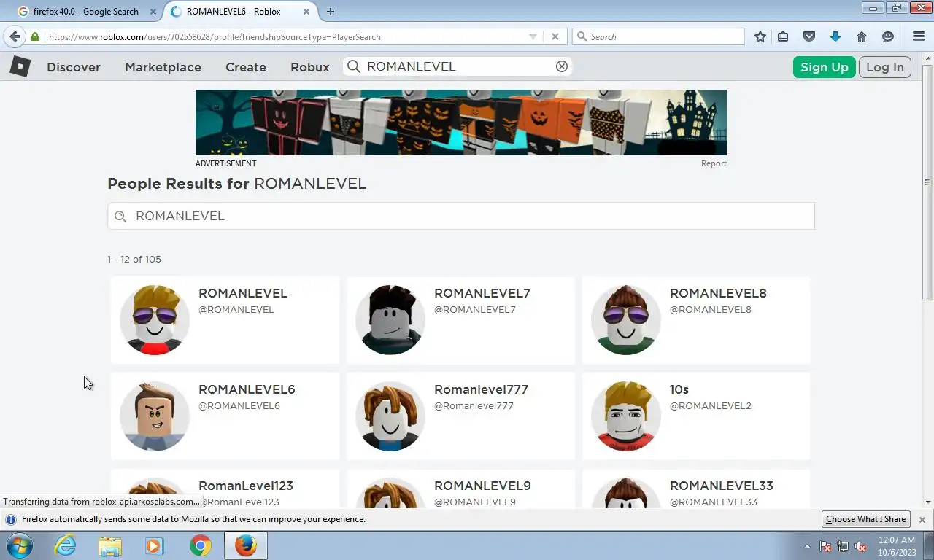Open the RomanLevel123 profile name
This screenshot has height=560, width=934.
[246, 486]
